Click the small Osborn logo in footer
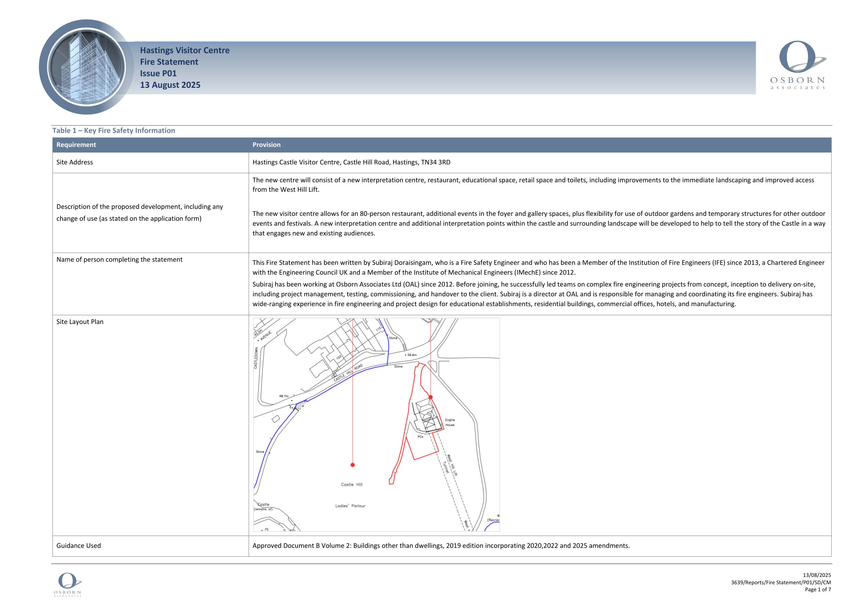Screen dimensions: 868x614 pos(68,585)
